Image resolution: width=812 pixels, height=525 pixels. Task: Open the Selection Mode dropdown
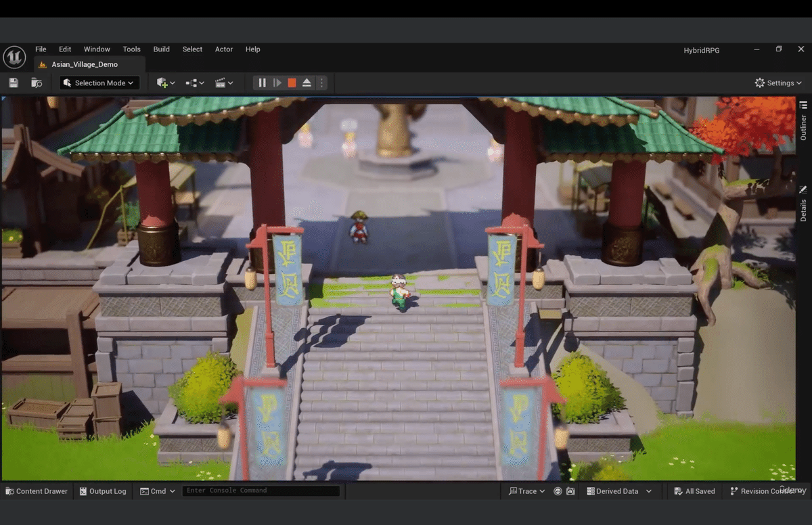tap(99, 83)
